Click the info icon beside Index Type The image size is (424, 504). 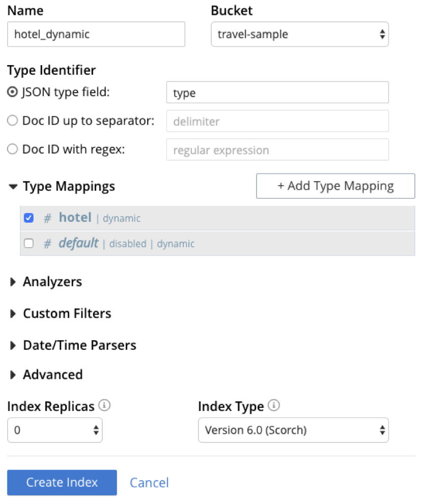[x=273, y=405]
